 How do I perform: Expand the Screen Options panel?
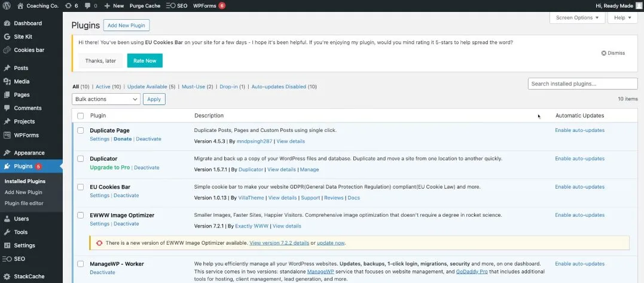pos(577,18)
